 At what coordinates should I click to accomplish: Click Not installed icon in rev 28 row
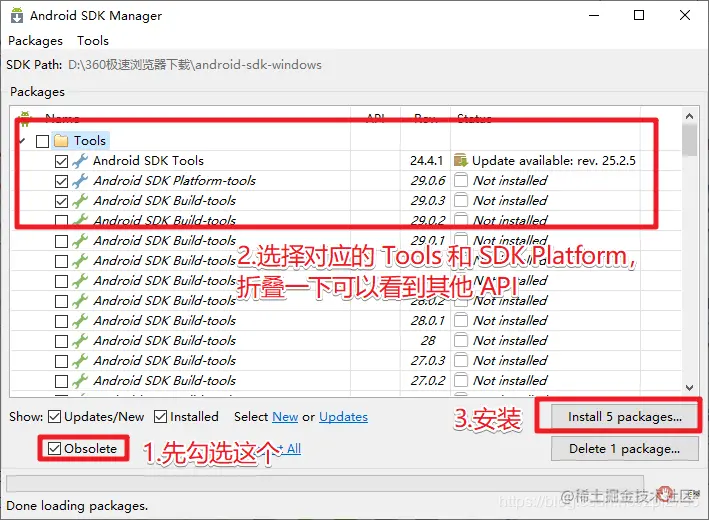tap(461, 340)
